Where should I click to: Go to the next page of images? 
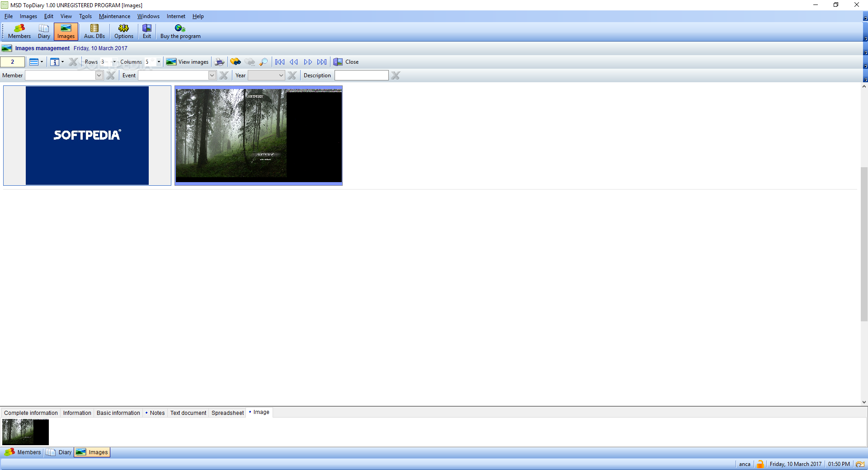coord(308,62)
